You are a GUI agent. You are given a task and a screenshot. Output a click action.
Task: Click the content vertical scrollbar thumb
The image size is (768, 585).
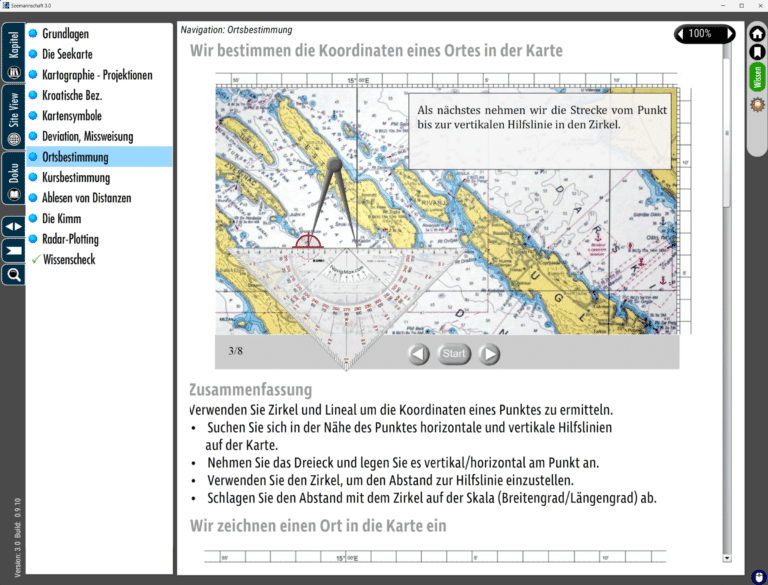pos(727,133)
